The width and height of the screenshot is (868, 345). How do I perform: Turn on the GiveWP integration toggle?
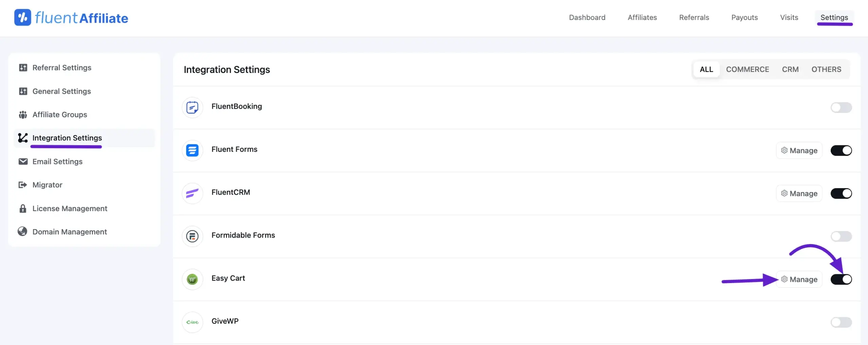click(841, 322)
